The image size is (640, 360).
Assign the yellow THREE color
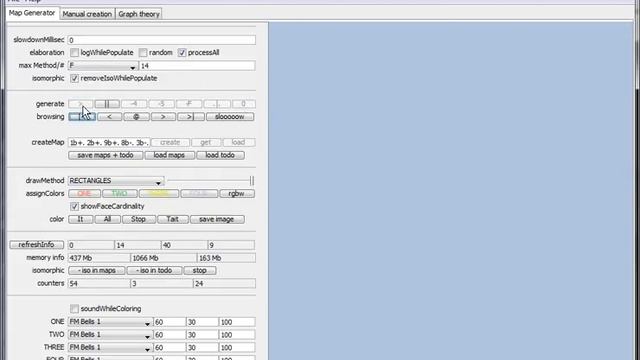click(159, 193)
